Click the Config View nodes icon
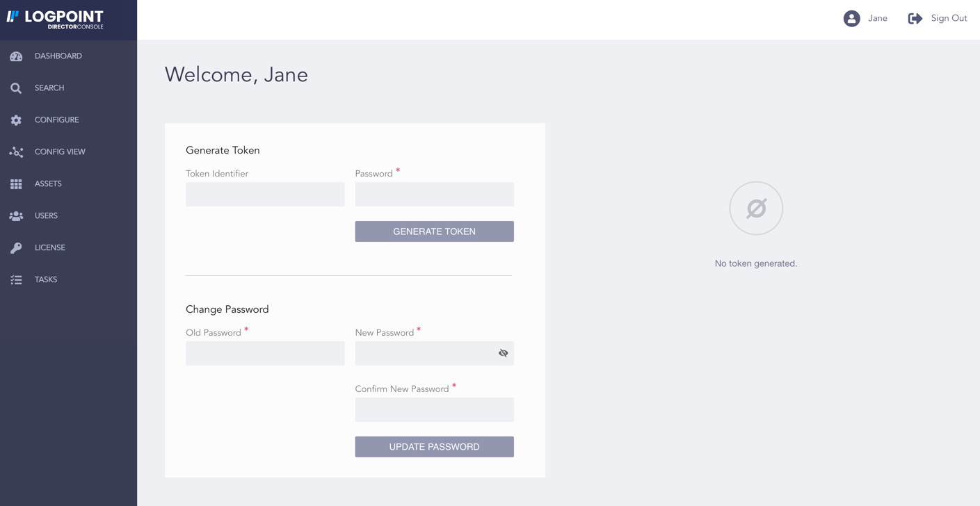 point(16,152)
